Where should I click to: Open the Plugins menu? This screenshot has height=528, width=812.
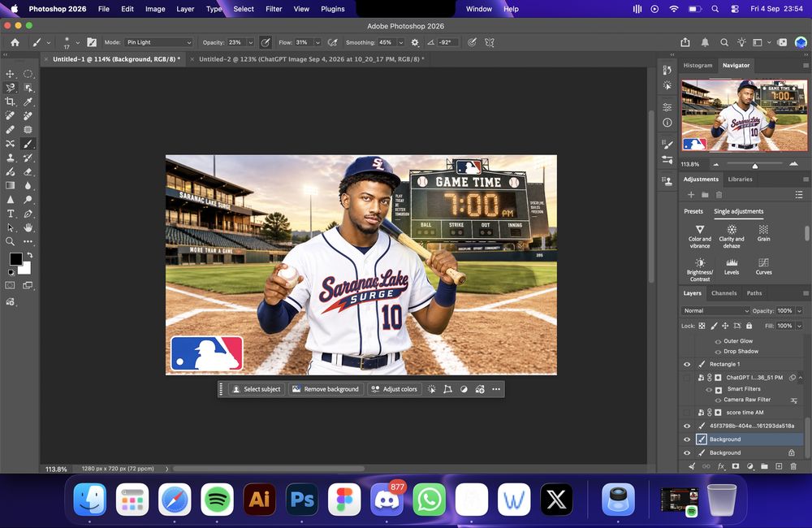click(332, 9)
